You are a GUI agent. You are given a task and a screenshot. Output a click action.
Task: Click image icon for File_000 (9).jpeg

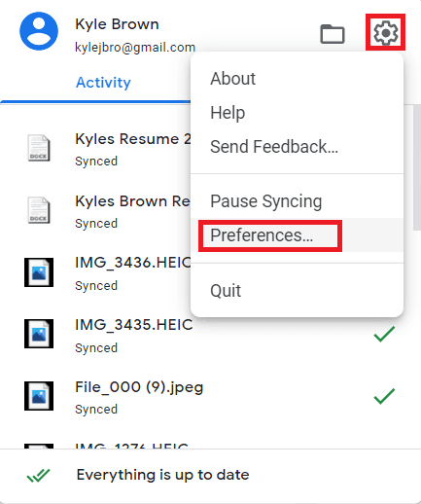(39, 396)
